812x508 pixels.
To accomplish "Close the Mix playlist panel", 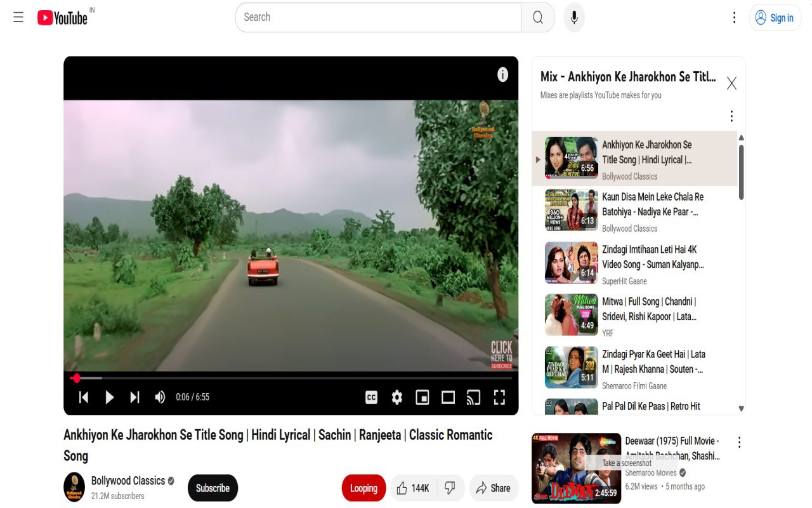I will click(731, 83).
